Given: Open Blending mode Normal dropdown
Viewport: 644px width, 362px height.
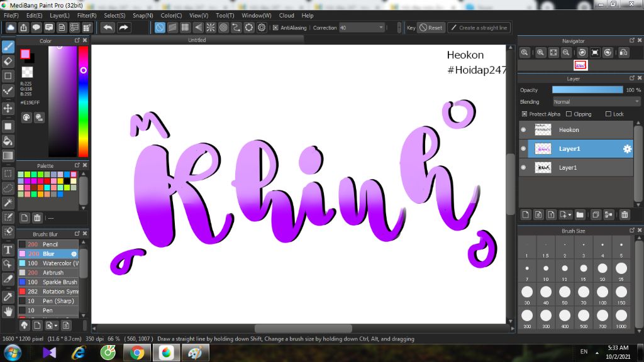Looking at the screenshot, I should (596, 102).
